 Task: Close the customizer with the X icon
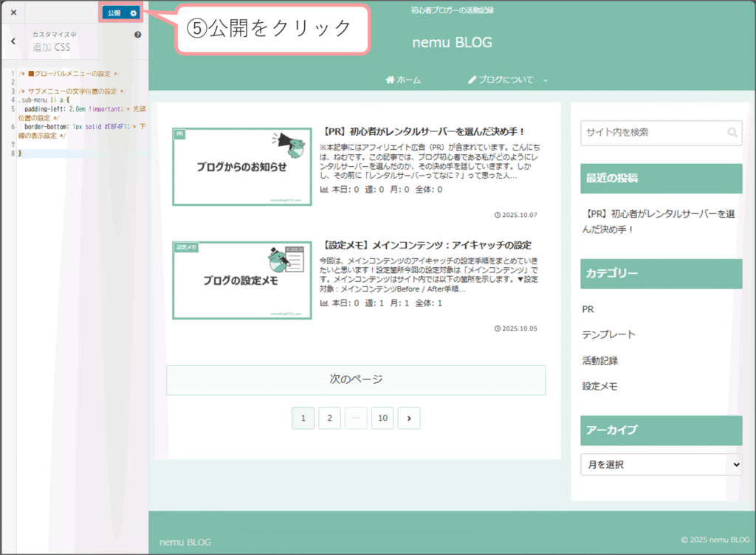[13, 13]
